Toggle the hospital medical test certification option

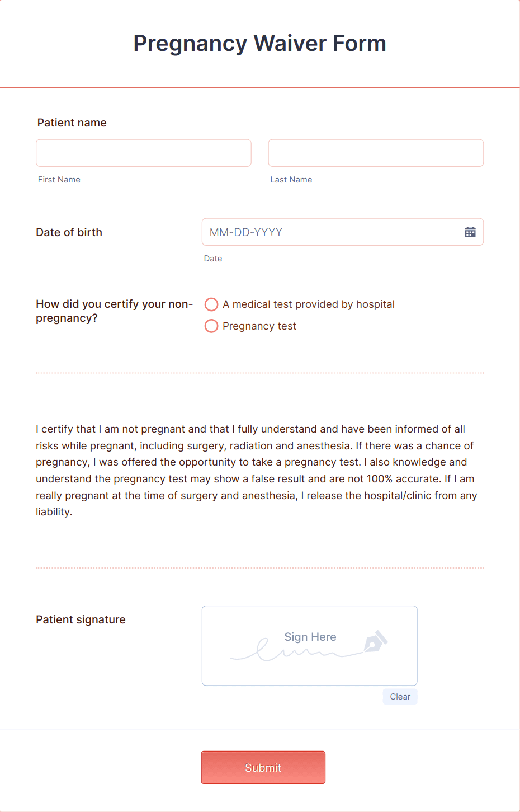coord(211,304)
